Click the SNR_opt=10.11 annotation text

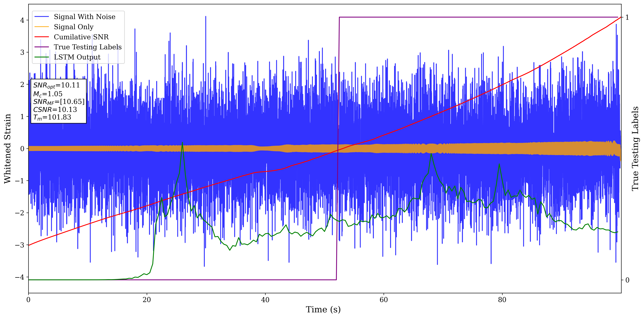coord(56,85)
